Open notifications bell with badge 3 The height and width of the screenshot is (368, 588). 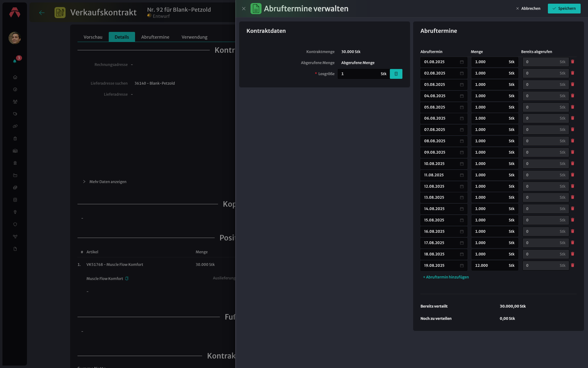[15, 61]
